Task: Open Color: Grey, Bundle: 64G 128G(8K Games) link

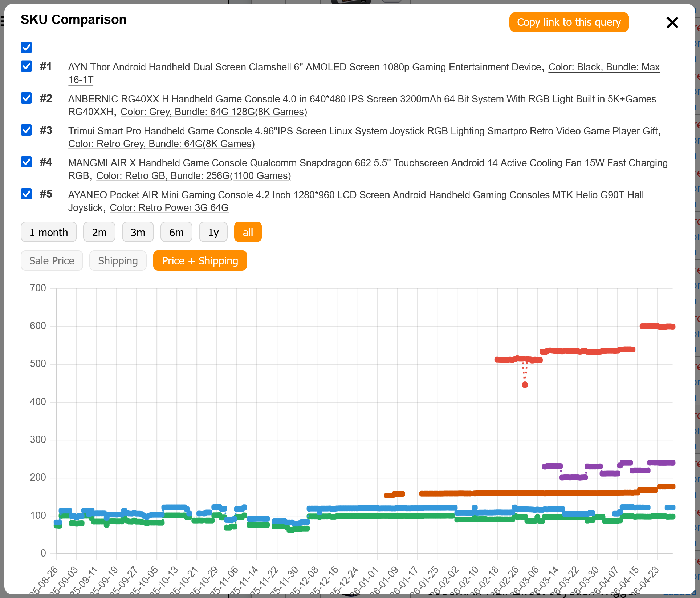Action: [x=214, y=112]
